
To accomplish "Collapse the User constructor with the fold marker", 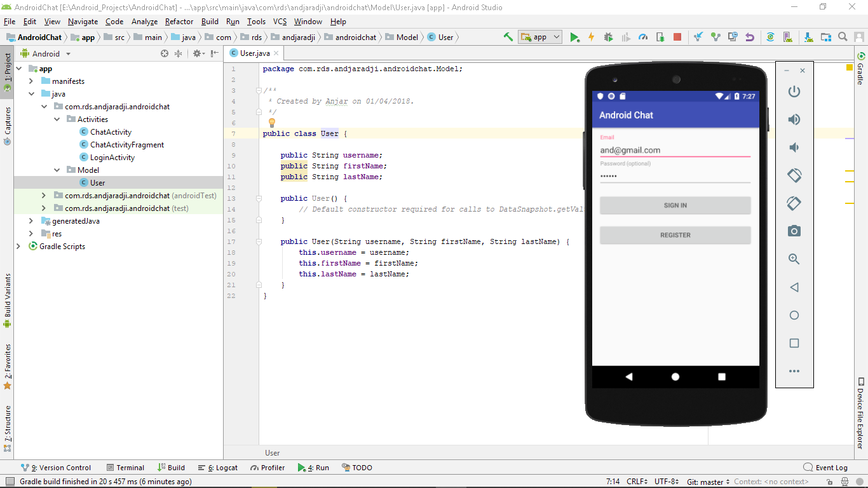I will [x=258, y=241].
